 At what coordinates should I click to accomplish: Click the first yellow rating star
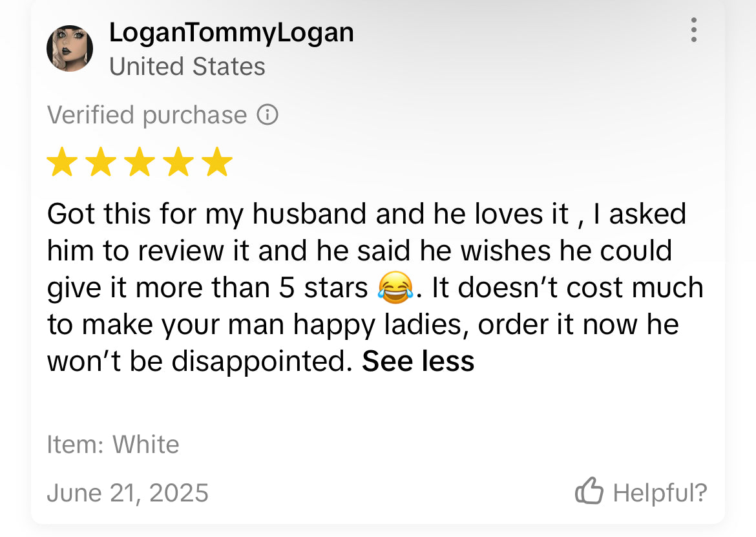point(62,162)
